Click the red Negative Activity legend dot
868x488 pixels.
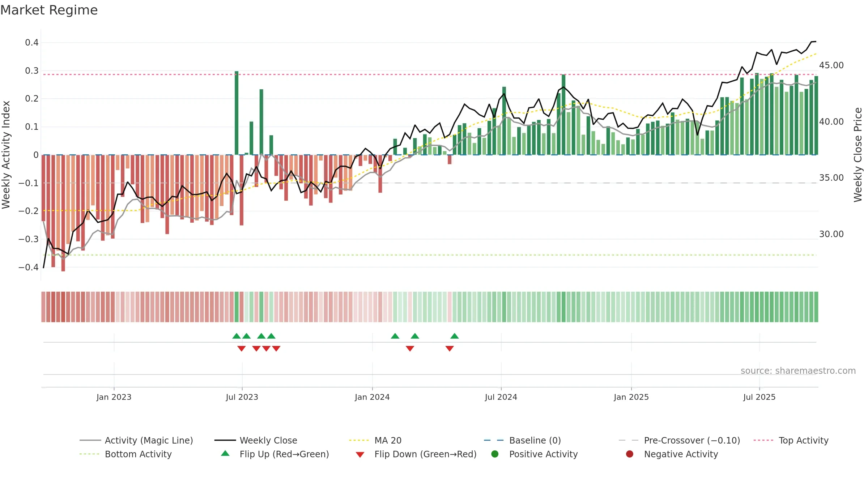[x=630, y=454]
